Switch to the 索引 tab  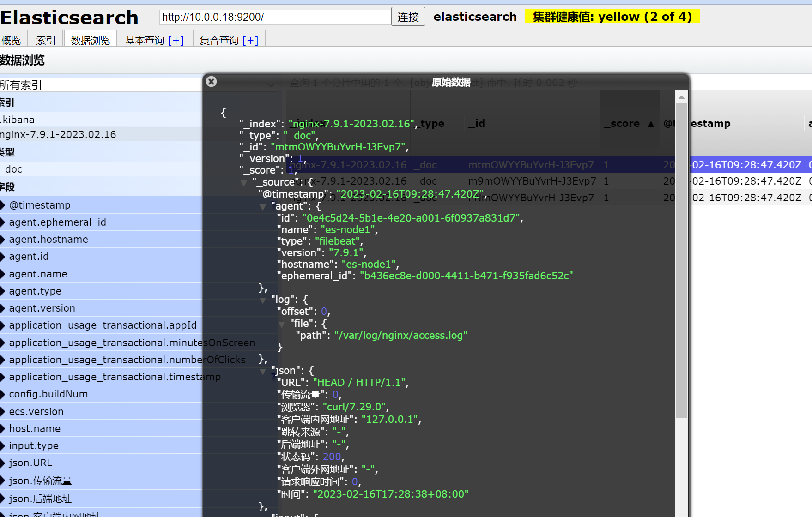[46, 41]
